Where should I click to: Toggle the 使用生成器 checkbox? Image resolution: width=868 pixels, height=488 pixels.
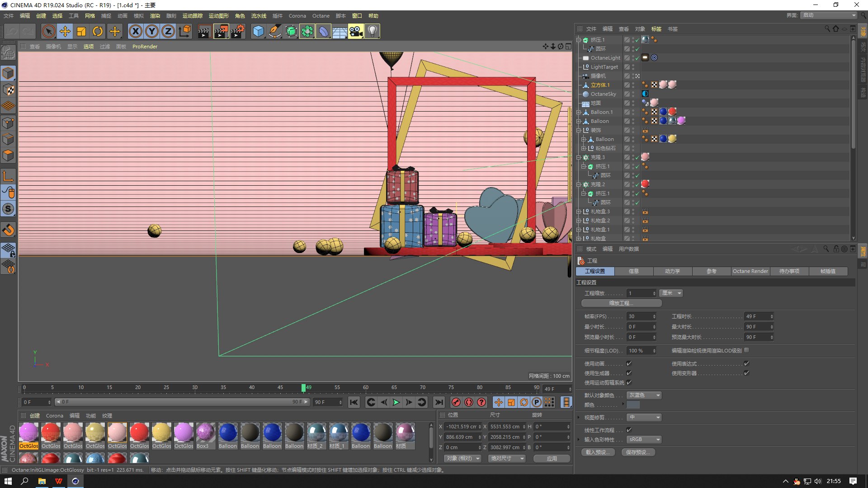pyautogui.click(x=629, y=373)
